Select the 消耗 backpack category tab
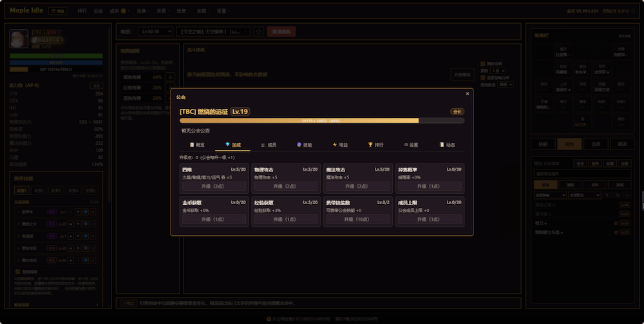The height and width of the screenshot is (324, 644). pos(571,185)
